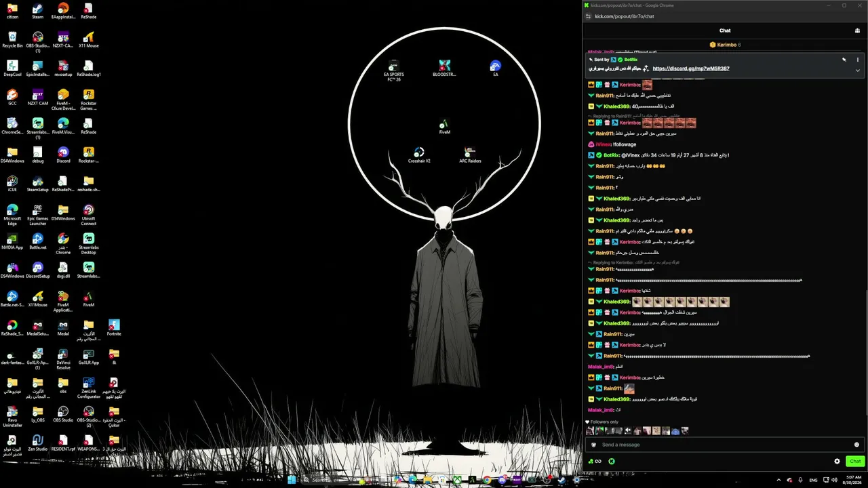Screen dimensions: 868x488
Task: Select the Fortnite desktop shortcut
Action: (114, 328)
